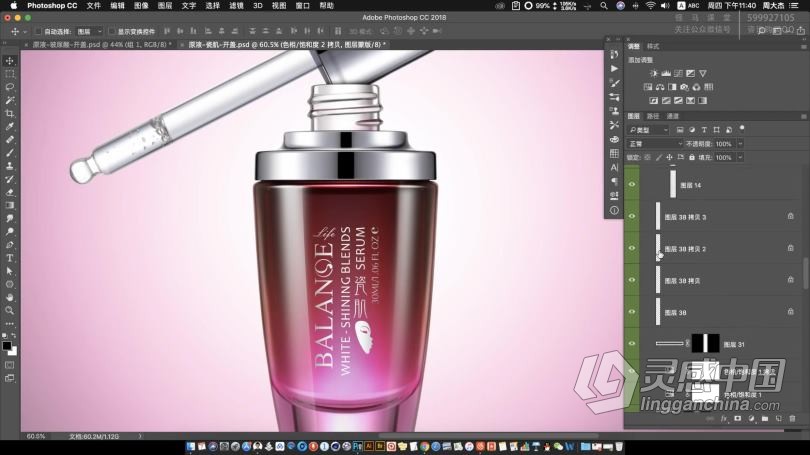
Task: Hide layer 图层 14
Action: pyautogui.click(x=632, y=184)
